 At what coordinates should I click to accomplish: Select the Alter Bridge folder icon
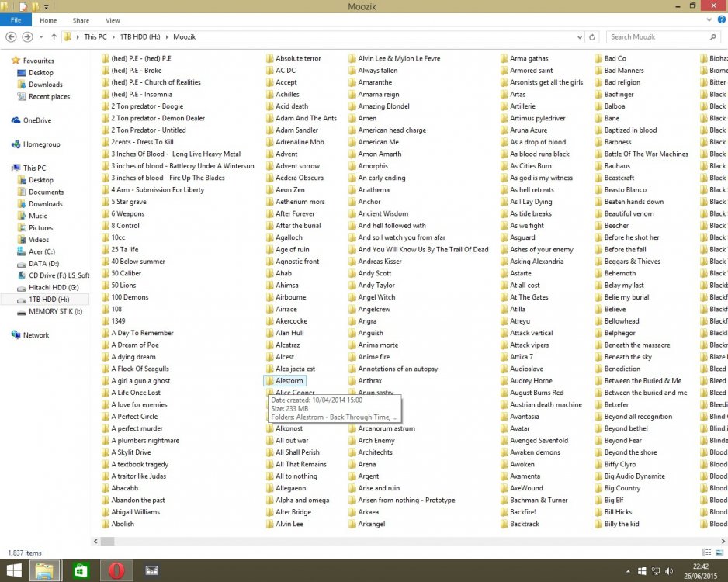click(270, 512)
